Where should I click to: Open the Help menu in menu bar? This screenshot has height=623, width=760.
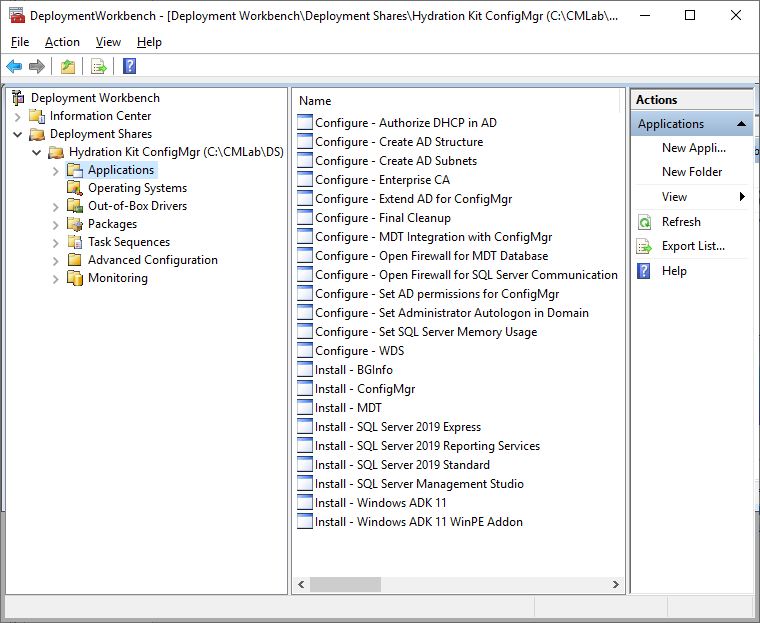pyautogui.click(x=149, y=42)
